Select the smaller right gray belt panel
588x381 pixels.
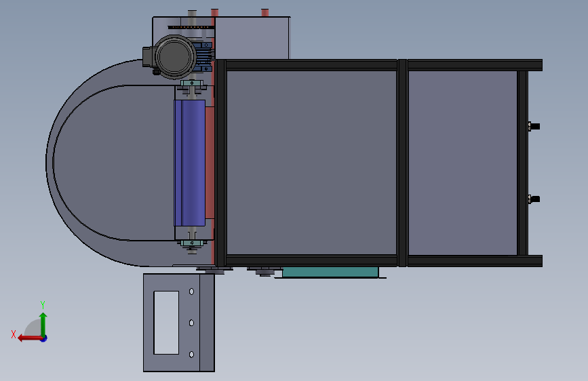tap(463, 163)
